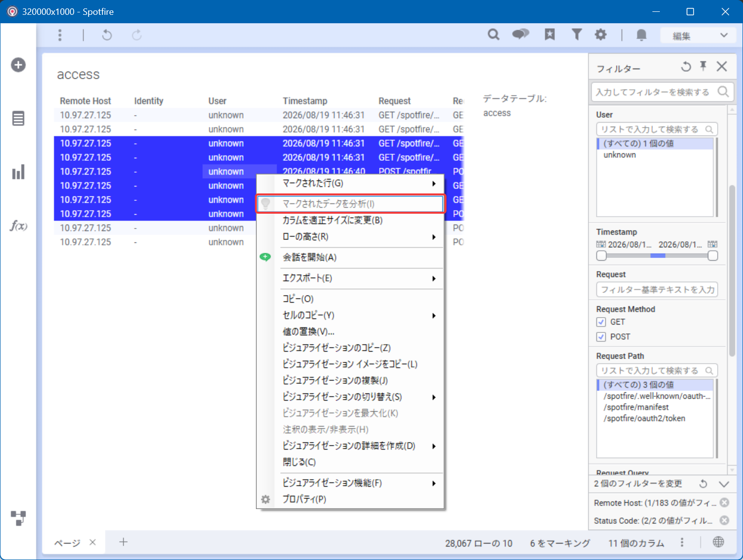
Task: Expand the ローの高さ(R) submenu
Action: (x=349, y=237)
